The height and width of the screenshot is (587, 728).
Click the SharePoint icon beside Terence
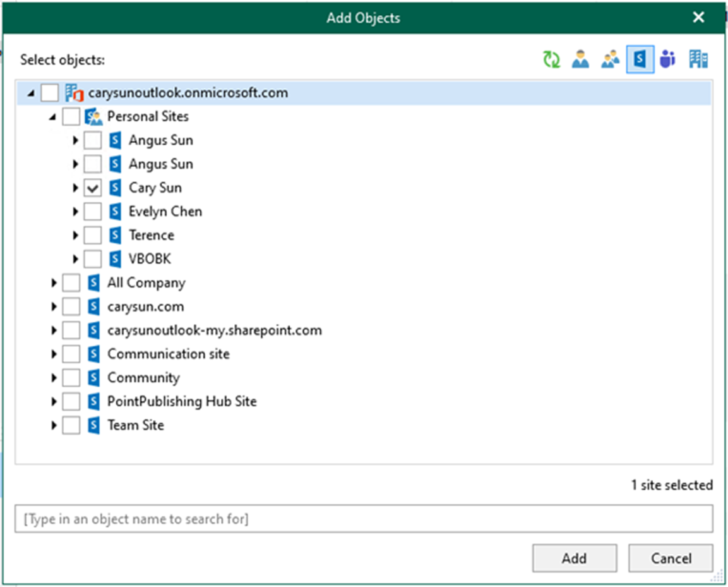[115, 235]
